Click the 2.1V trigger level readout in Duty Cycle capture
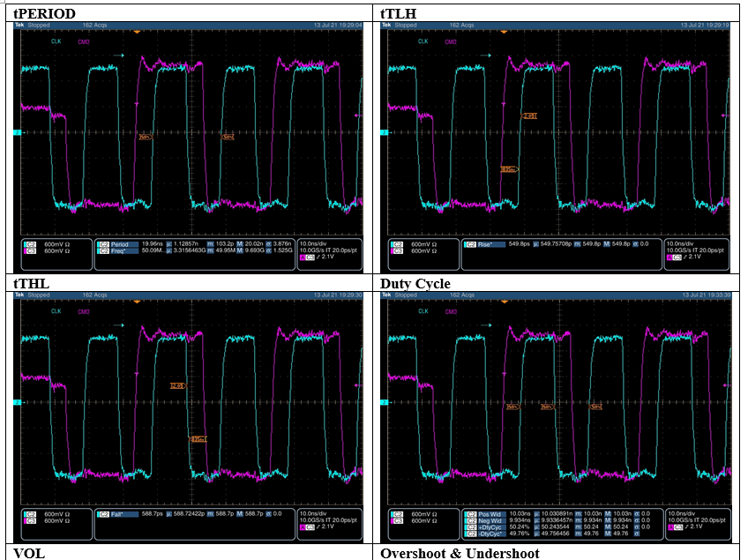The height and width of the screenshot is (560, 748). 696,526
